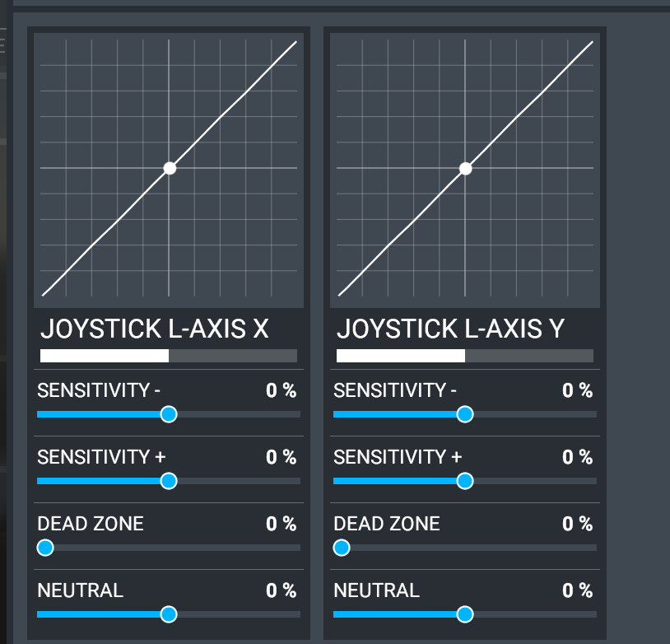Viewport: 670px width, 644px height.
Task: Click center point on L-Axis Y curve graph
Action: (x=466, y=169)
